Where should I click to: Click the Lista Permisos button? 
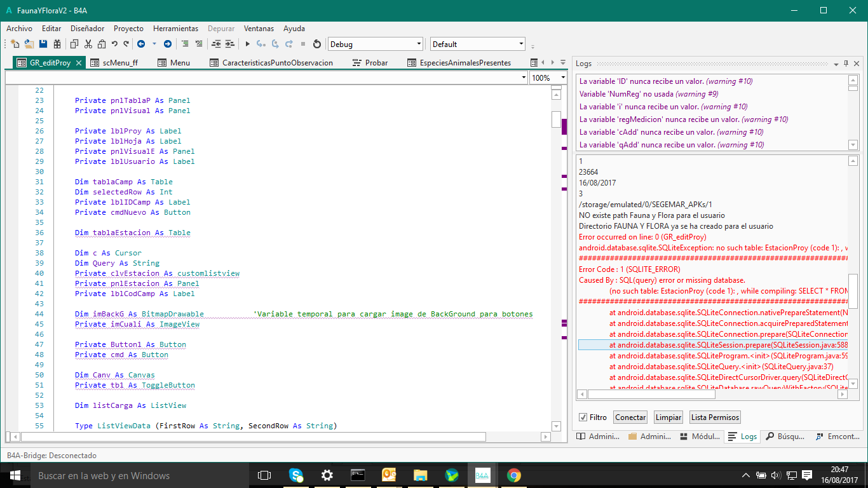pyautogui.click(x=715, y=417)
